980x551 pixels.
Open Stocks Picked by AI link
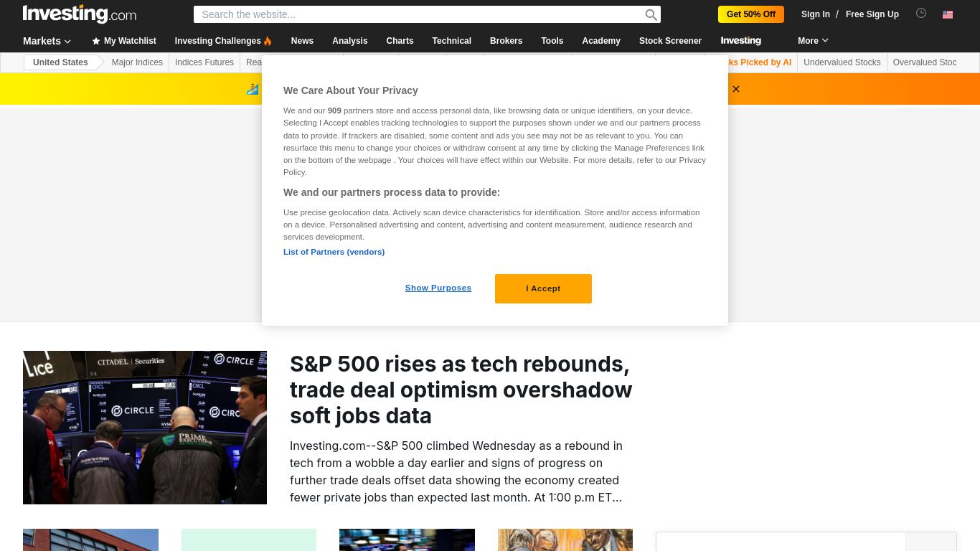(x=759, y=62)
